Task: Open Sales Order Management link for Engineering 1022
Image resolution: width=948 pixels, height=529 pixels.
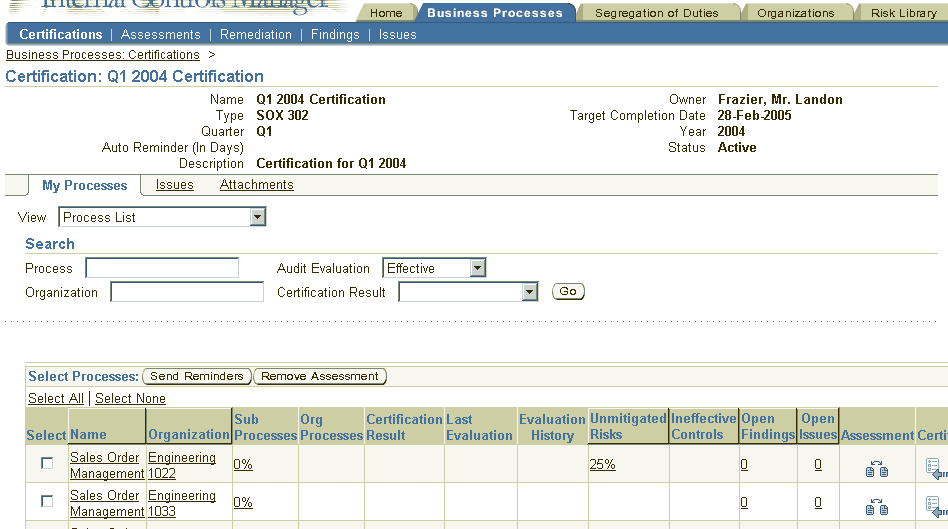Action: [x=107, y=466]
